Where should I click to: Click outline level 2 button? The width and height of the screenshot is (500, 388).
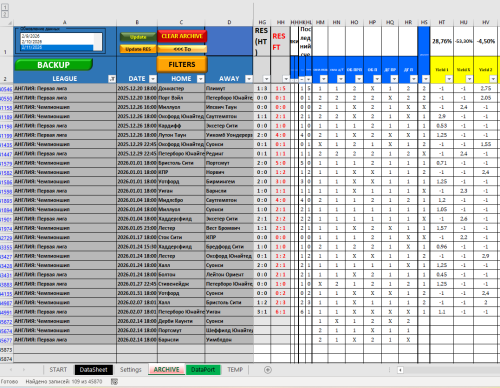[x=5, y=14]
